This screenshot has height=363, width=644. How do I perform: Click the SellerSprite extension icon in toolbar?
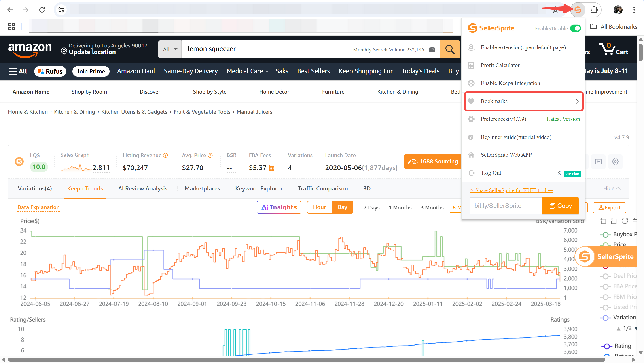[x=578, y=10]
